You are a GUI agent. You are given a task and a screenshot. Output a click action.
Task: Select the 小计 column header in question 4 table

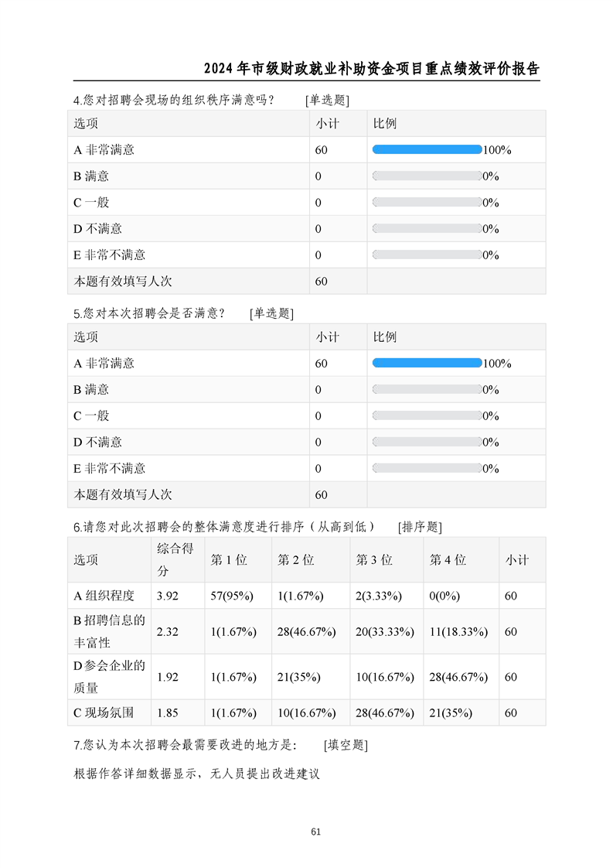pyautogui.click(x=327, y=124)
